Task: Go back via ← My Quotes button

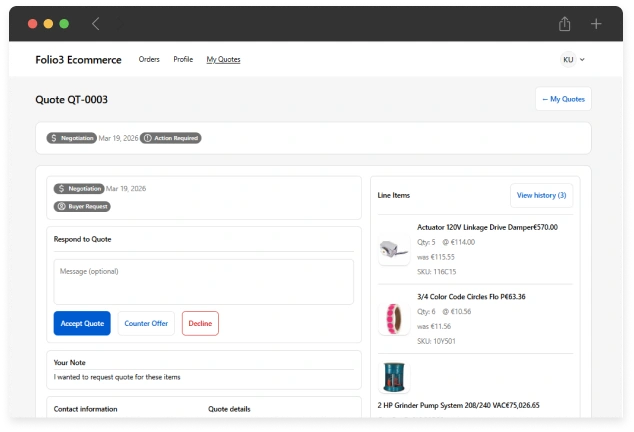Action: point(563,99)
